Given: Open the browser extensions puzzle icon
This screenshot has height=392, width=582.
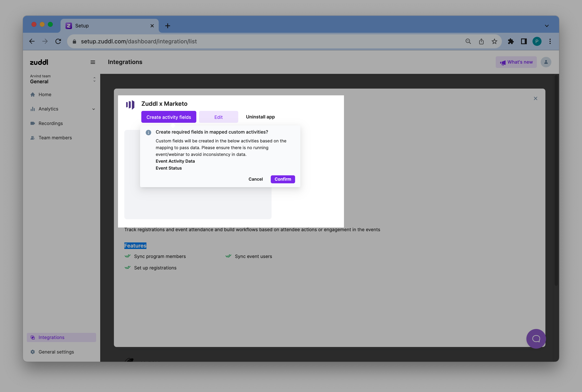Looking at the screenshot, I should point(511,42).
